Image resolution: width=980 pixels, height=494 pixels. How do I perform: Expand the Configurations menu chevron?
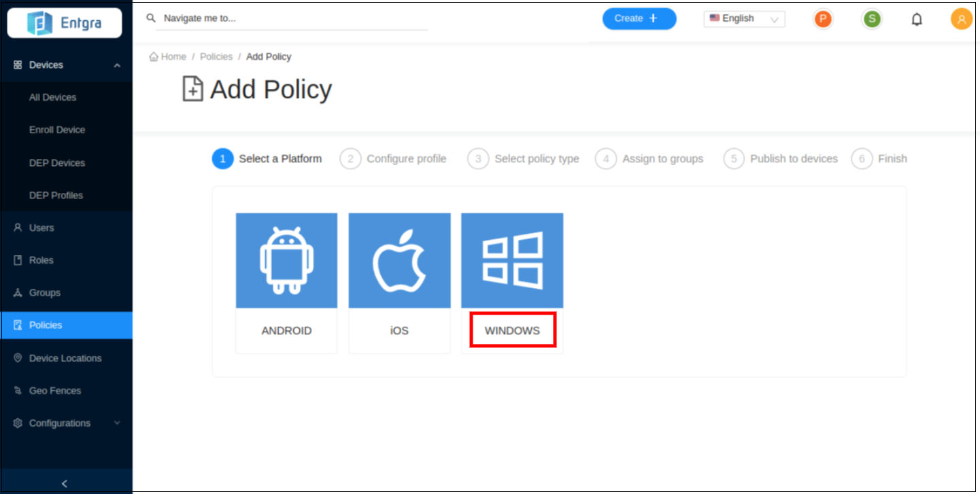[x=117, y=423]
